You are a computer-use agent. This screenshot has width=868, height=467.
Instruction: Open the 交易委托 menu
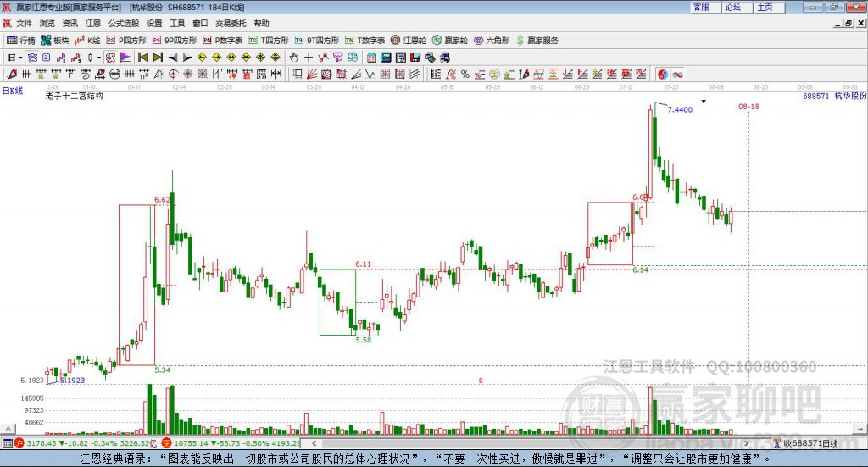(x=231, y=23)
